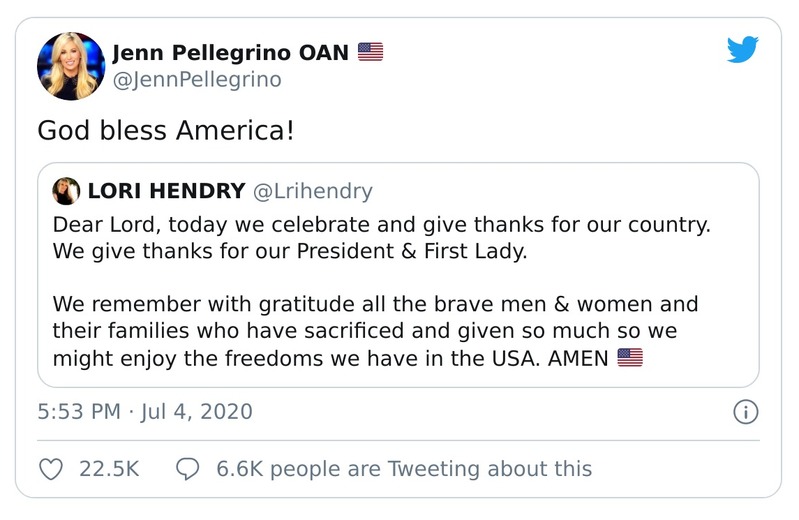Open "6.6K people are Tweeting about this"
This screenshot has height=520, width=799.
pos(404,468)
